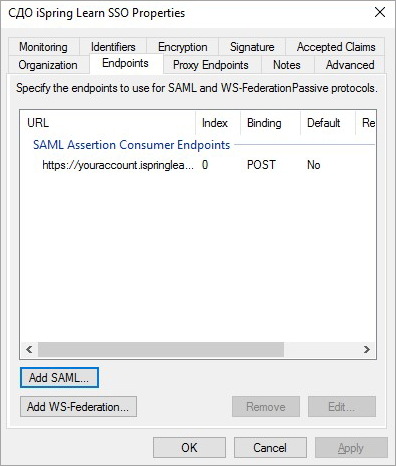This screenshot has height=466, width=396.
Task: Open the Identifiers tab
Action: (x=113, y=47)
